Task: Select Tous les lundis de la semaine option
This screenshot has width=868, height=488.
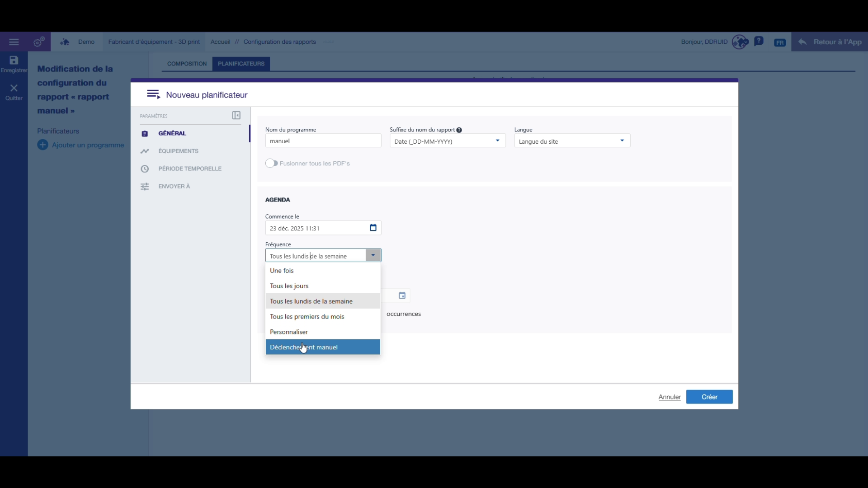Action: point(323,301)
